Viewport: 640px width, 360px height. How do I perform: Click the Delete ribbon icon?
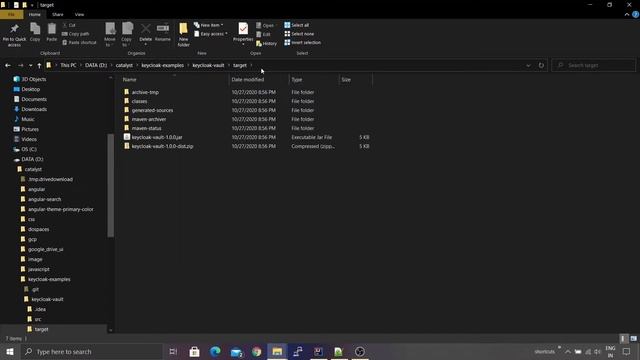(145, 33)
